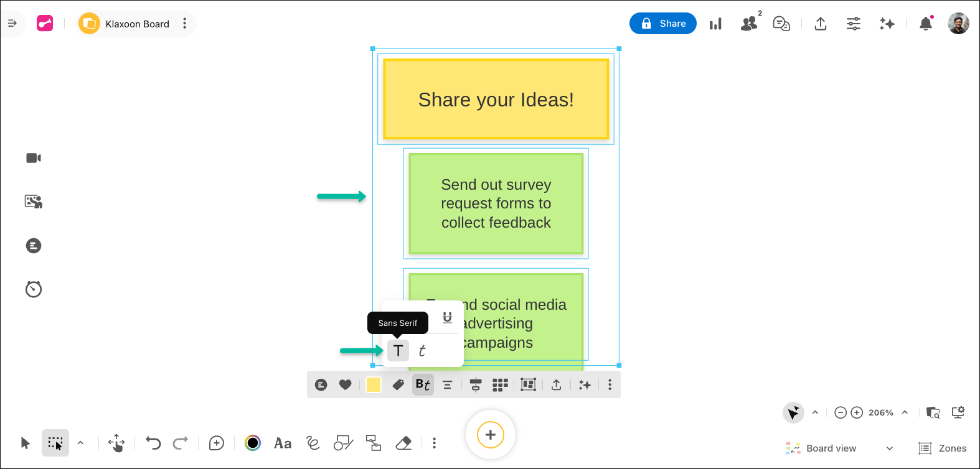The height and width of the screenshot is (469, 980).
Task: Open Klaxoon Board options menu
Action: pos(184,24)
